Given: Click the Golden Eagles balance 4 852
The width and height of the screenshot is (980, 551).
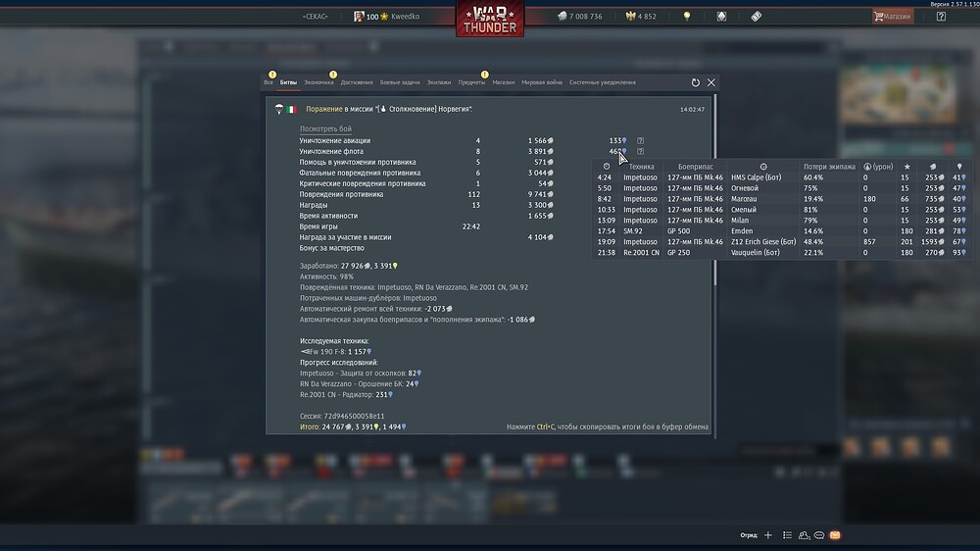Looking at the screenshot, I should (641, 17).
